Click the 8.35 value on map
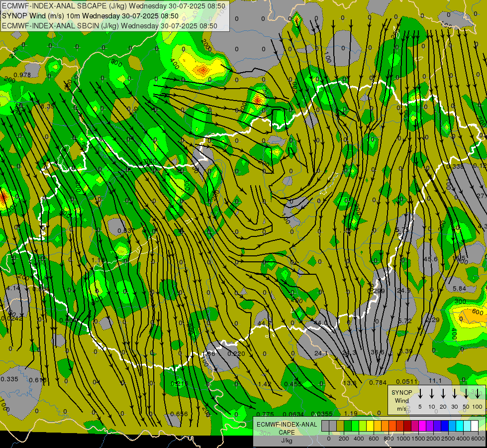487x448 pixels. pyautogui.click(x=47, y=107)
